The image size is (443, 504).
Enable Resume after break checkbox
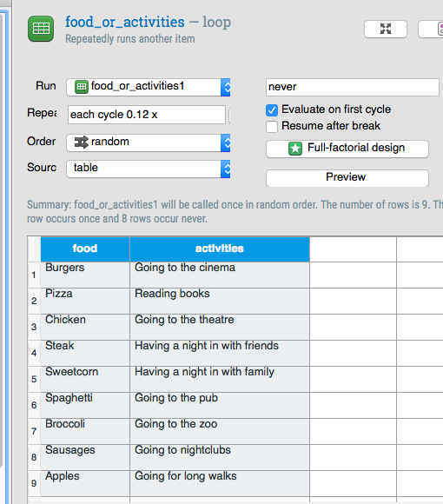pyautogui.click(x=272, y=126)
